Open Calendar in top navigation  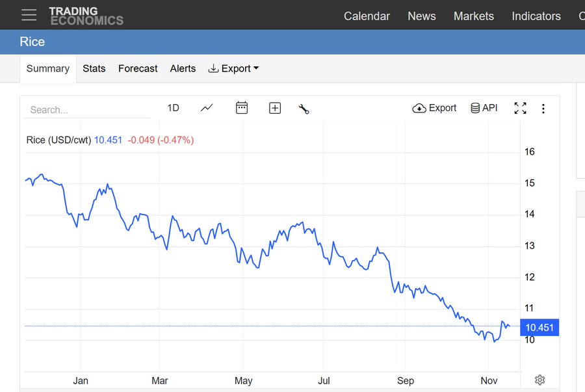tap(367, 16)
